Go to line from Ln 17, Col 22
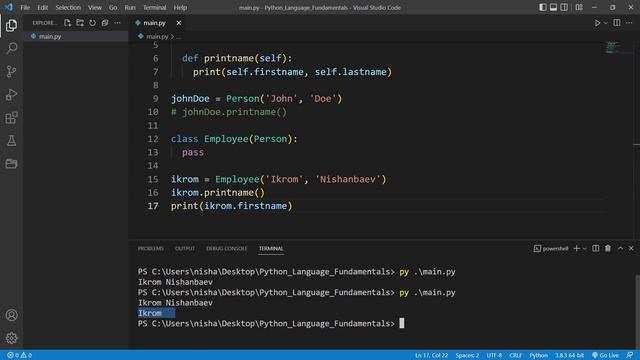 click(431, 355)
